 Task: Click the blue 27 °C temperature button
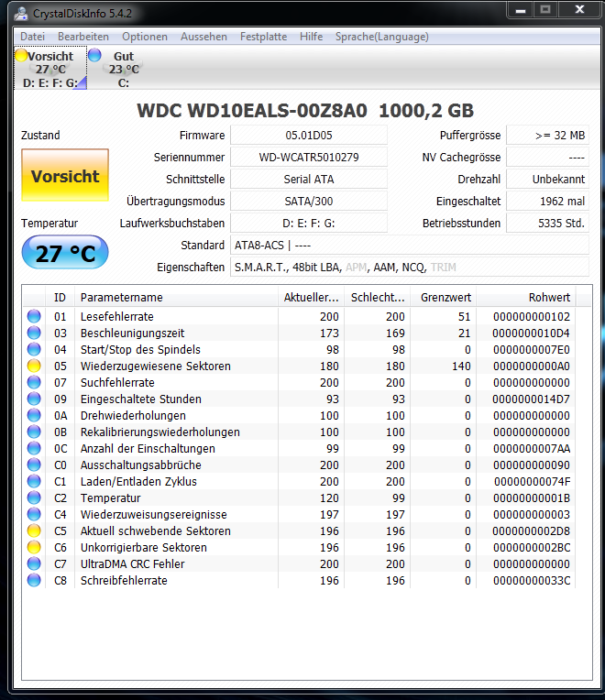pyautogui.click(x=65, y=252)
